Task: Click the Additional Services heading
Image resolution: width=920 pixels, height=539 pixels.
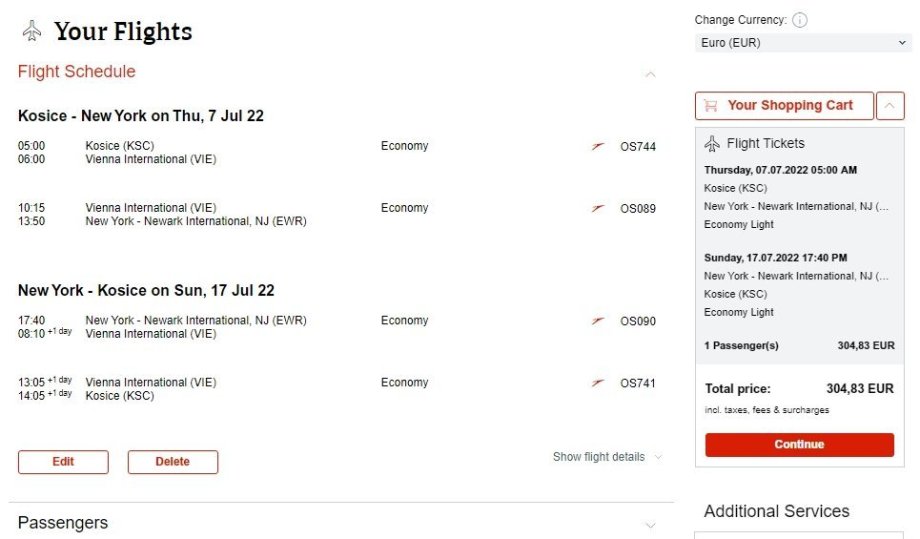Action: click(776, 511)
